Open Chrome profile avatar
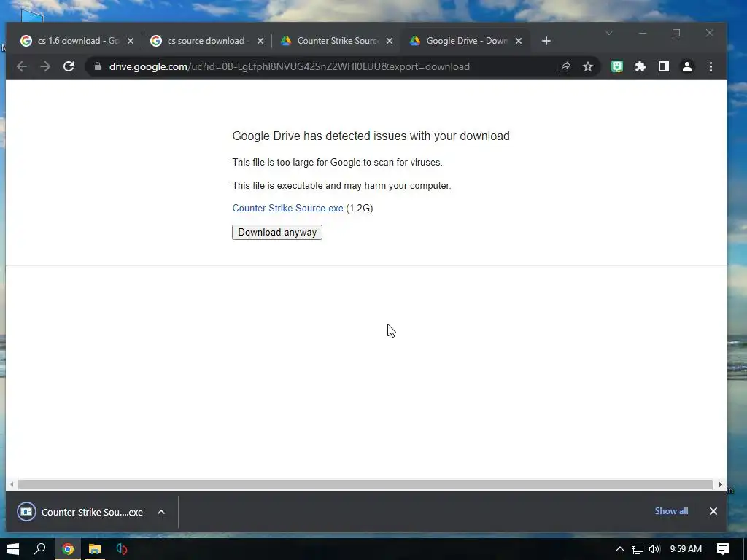The height and width of the screenshot is (560, 747). point(687,66)
